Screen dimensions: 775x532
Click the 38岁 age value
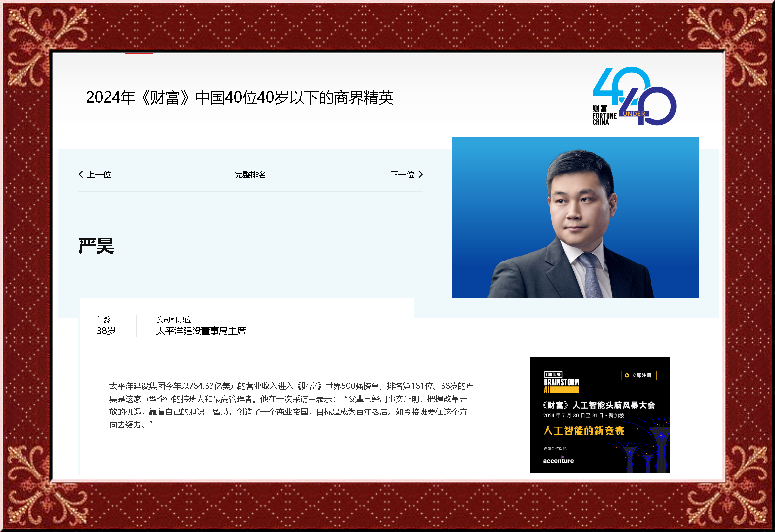click(106, 331)
